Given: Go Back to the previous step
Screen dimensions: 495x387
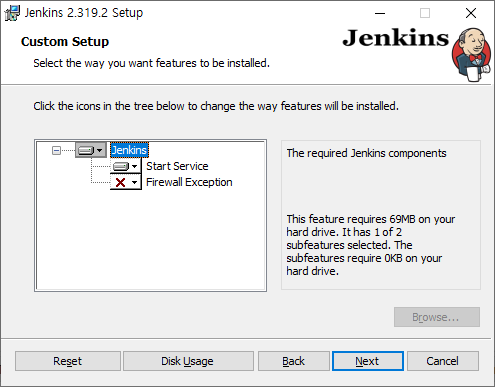Looking at the screenshot, I should [x=294, y=361].
